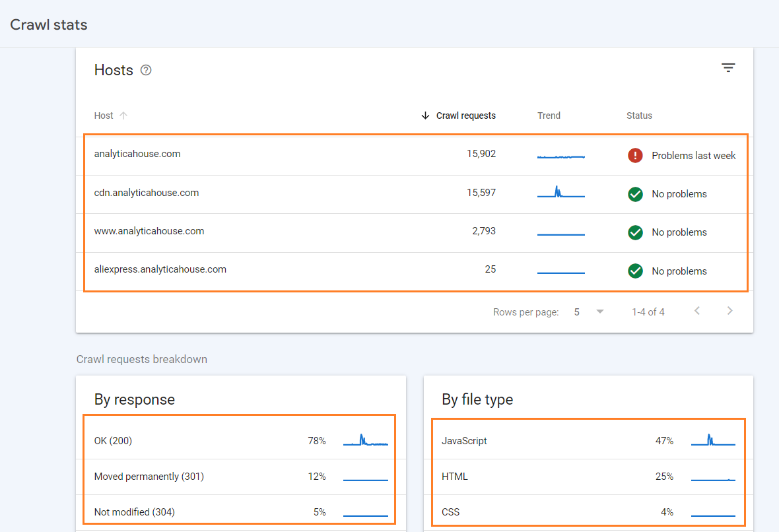Click the 15,902 crawl requests value

(481, 154)
